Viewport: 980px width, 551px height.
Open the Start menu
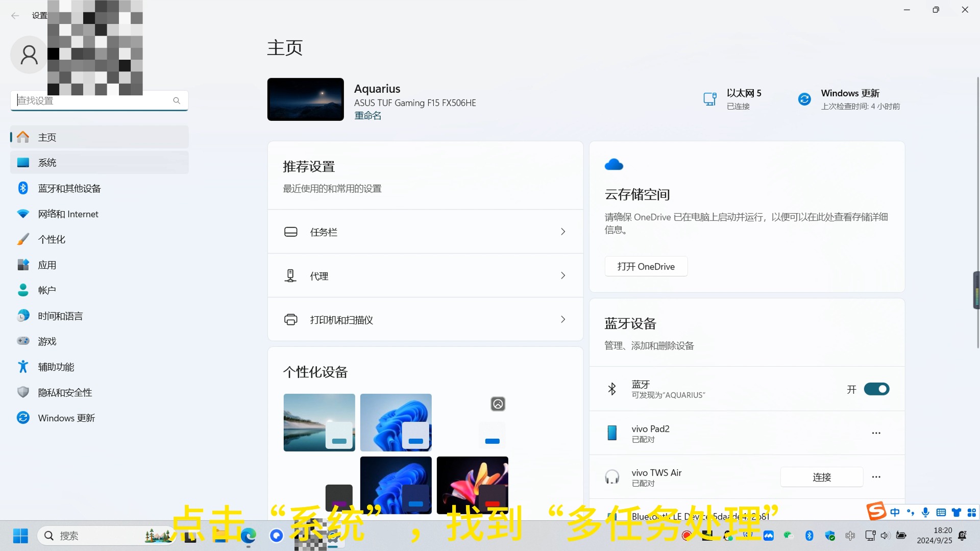click(x=20, y=536)
